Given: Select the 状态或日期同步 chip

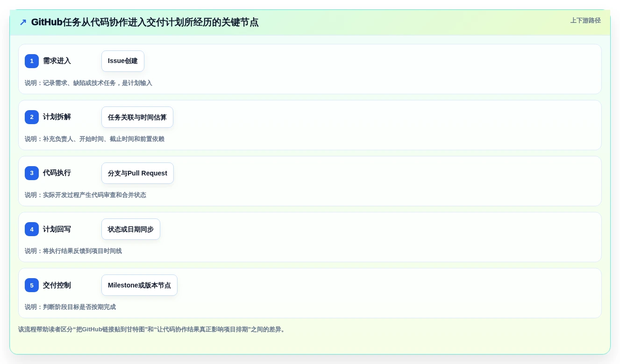Looking at the screenshot, I should coord(131,229).
